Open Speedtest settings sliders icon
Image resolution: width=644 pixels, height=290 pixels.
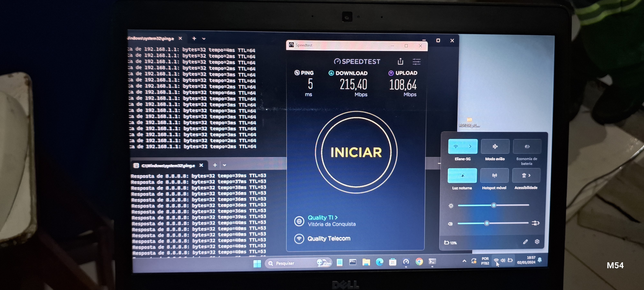(x=416, y=62)
